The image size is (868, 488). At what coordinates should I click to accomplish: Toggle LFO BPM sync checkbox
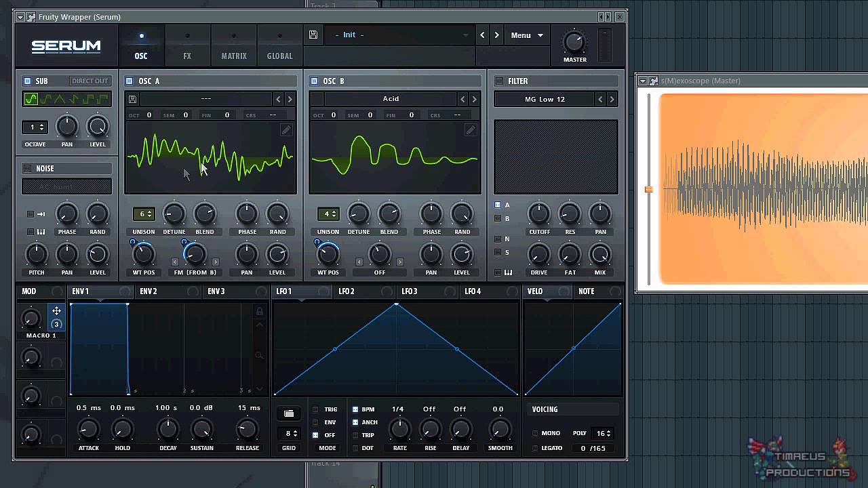(x=355, y=409)
